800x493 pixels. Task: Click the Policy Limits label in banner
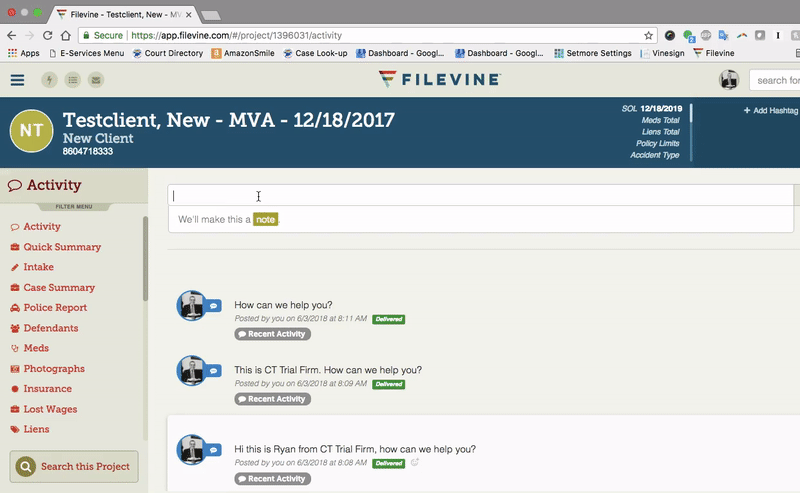coord(658,143)
